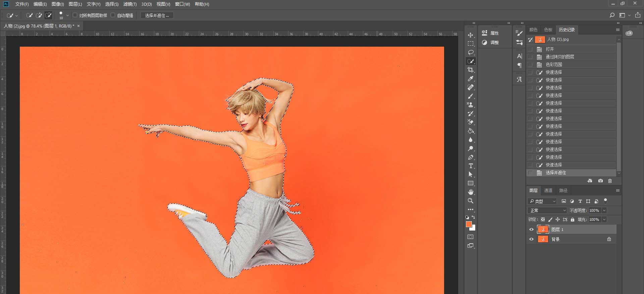Viewport: 644px width, 294px height.
Task: Click the orange foreground color swatch
Action: click(x=469, y=224)
